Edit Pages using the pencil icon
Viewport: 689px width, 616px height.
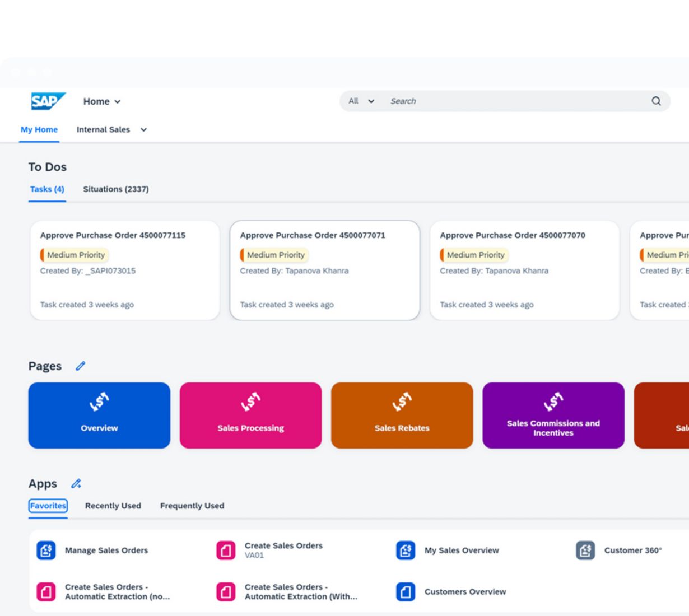coord(81,366)
